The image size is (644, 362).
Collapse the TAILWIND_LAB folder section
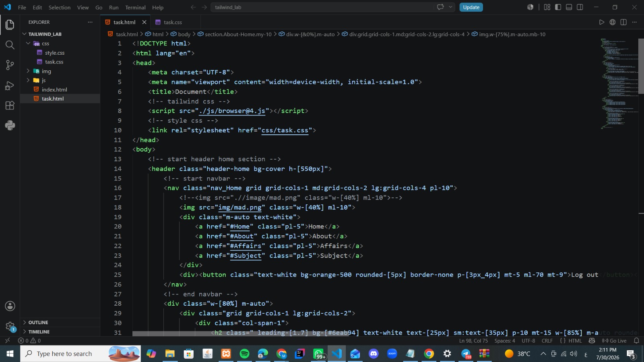tap(45, 34)
